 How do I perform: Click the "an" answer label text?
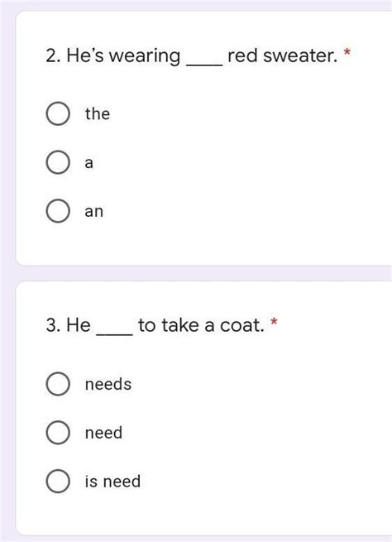[x=94, y=211]
